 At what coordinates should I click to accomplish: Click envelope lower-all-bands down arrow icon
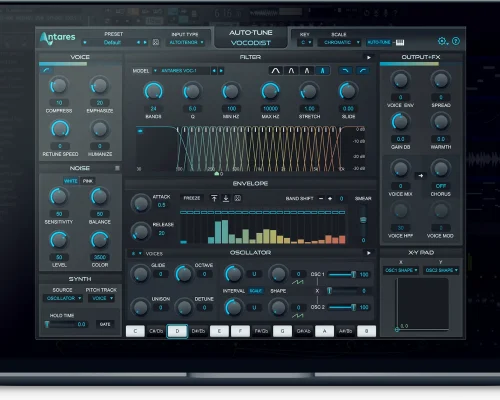pyautogui.click(x=226, y=198)
